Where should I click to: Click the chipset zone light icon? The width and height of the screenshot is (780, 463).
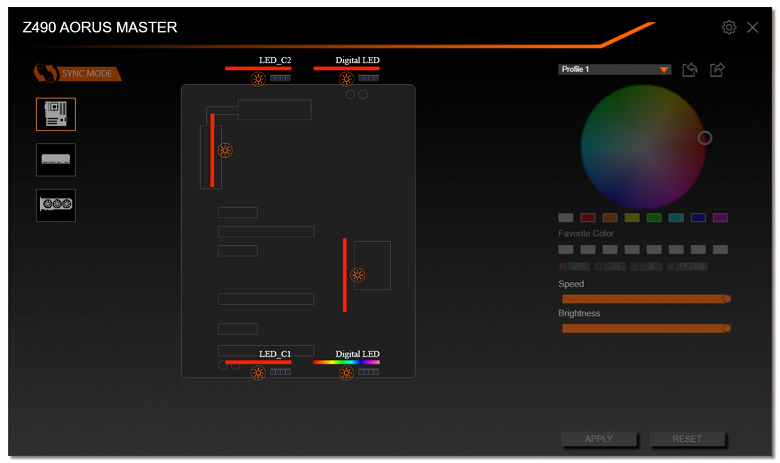point(357,275)
